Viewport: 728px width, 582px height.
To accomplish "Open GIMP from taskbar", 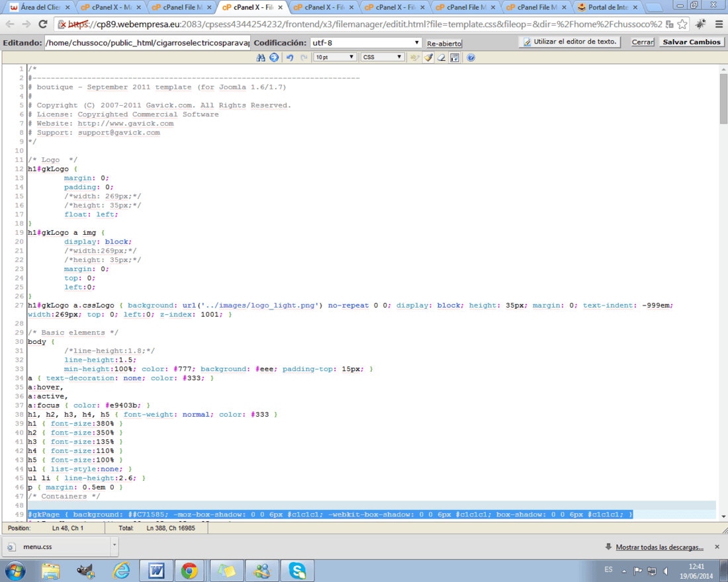I will (x=85, y=570).
